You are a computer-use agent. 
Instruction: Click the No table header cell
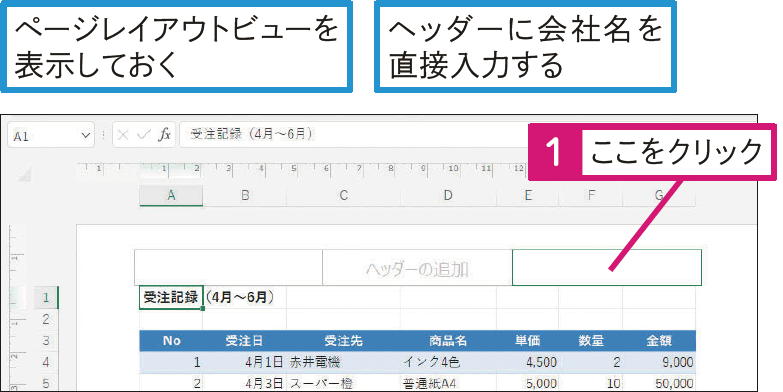pyautogui.click(x=171, y=341)
